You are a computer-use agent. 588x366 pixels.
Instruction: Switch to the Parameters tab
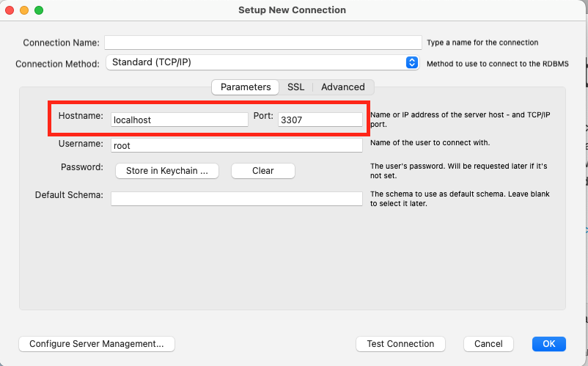(246, 87)
